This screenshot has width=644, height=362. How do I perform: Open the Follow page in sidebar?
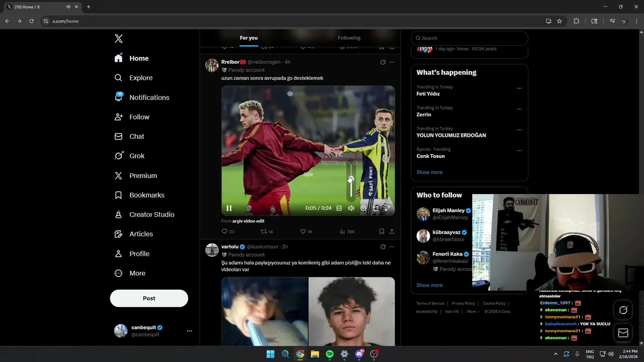click(x=132, y=117)
